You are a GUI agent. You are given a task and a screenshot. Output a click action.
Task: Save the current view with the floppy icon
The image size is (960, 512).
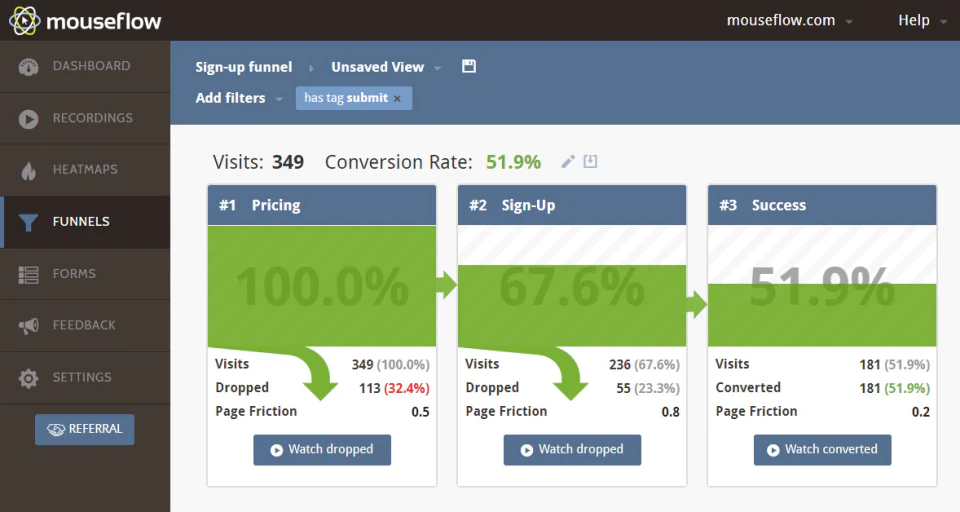[469, 66]
